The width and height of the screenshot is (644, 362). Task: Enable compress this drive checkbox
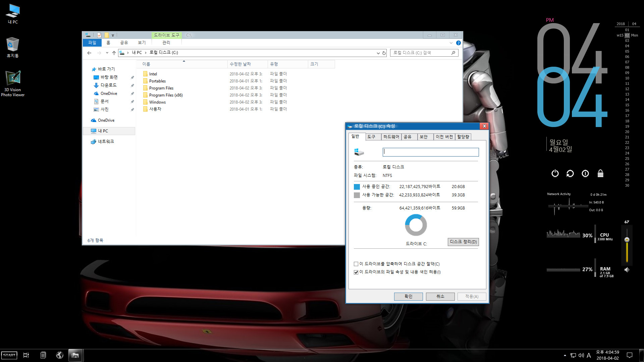356,264
